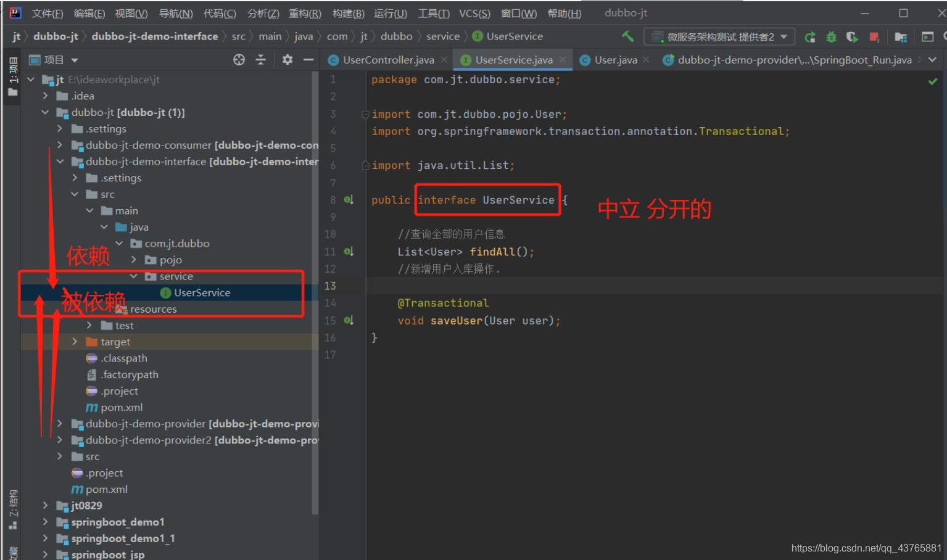Start debugging with the bug icon
947x560 pixels.
coord(831,37)
